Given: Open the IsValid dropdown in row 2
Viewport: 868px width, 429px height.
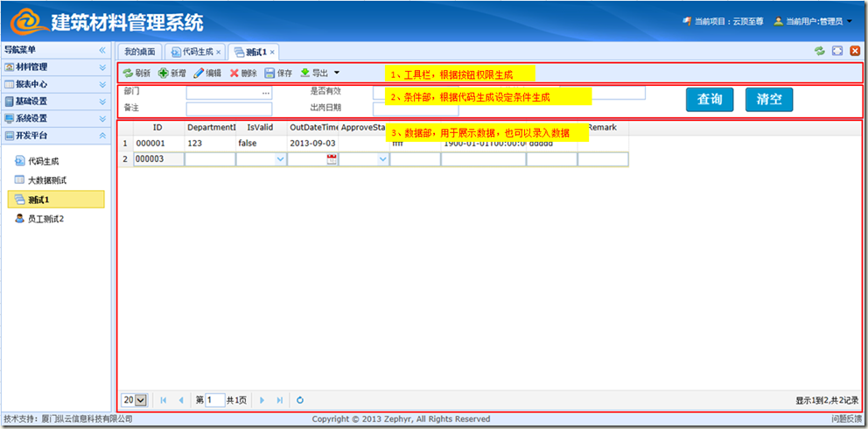Looking at the screenshot, I should [280, 159].
